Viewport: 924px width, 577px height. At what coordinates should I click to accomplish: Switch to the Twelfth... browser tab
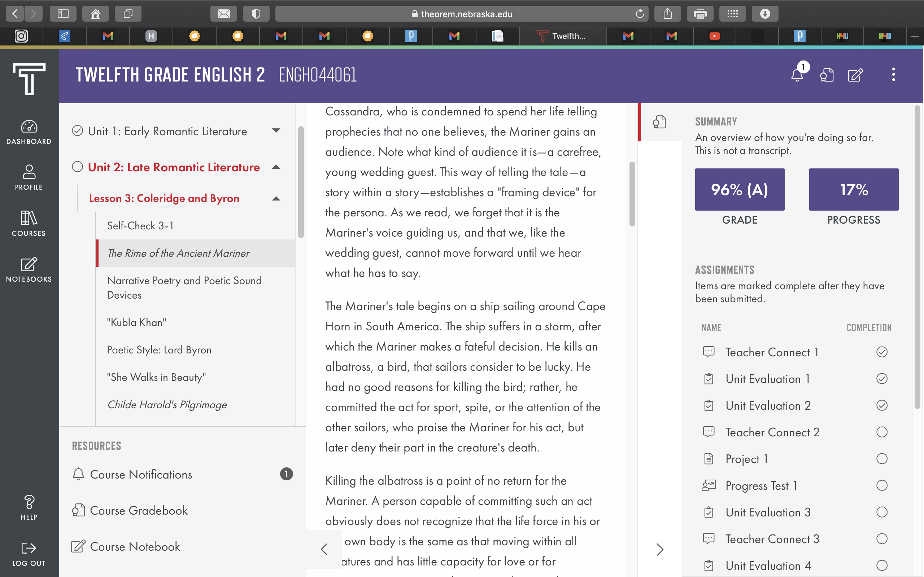[562, 36]
